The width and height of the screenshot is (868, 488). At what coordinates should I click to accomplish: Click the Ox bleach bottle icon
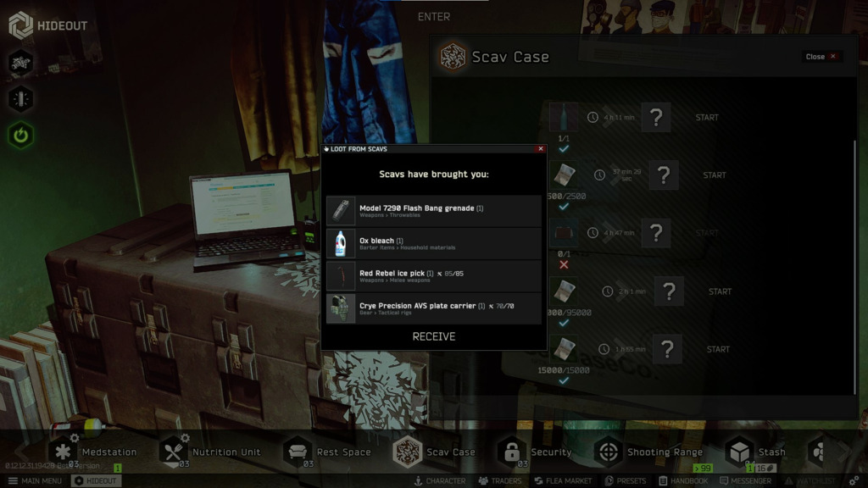click(341, 244)
